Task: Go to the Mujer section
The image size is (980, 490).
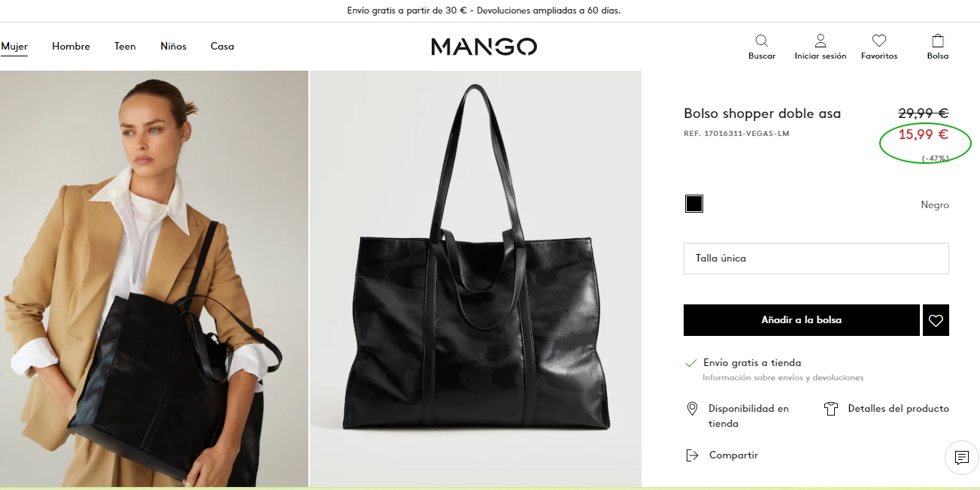Action: [14, 46]
